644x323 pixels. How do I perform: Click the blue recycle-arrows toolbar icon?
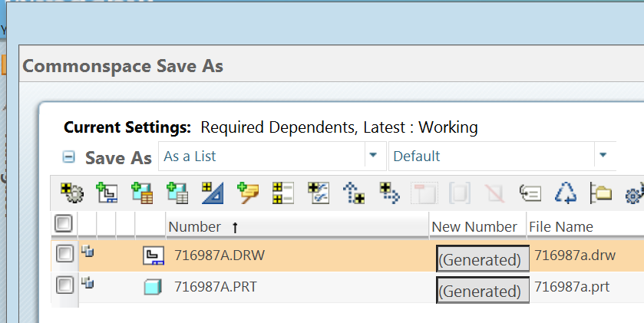click(x=566, y=193)
